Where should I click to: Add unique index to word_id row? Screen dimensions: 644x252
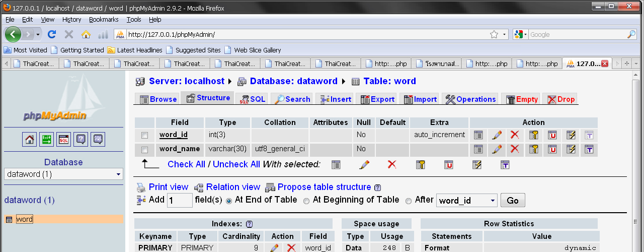(552, 135)
